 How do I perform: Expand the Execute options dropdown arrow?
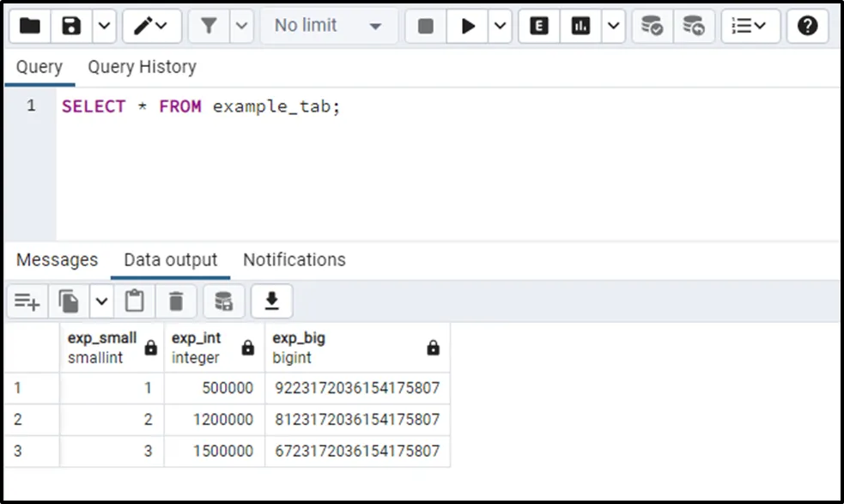pos(501,26)
